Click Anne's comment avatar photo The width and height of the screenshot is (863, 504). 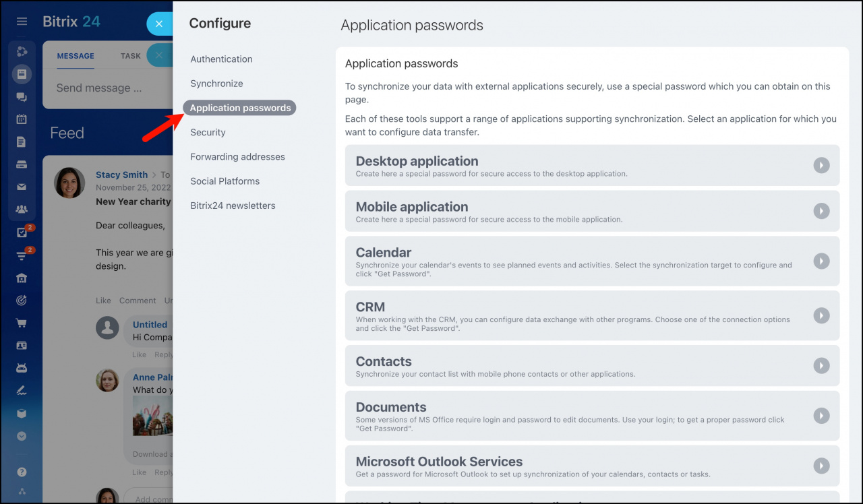pos(107,380)
